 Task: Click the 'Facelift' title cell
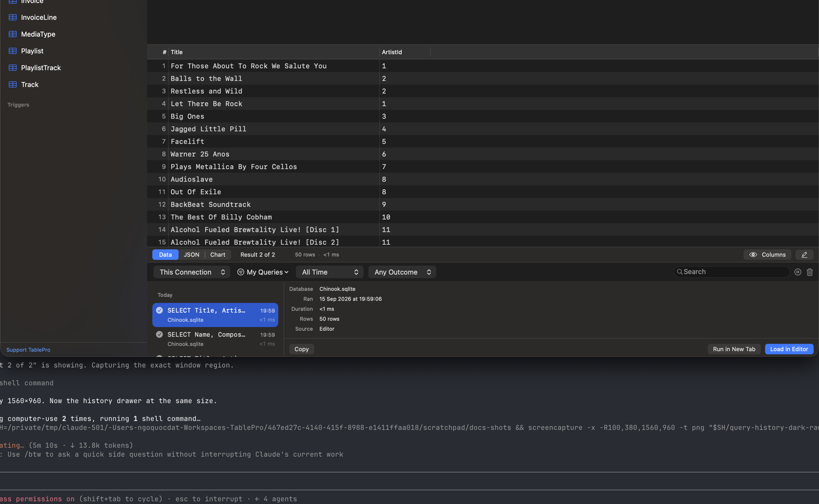274,142
